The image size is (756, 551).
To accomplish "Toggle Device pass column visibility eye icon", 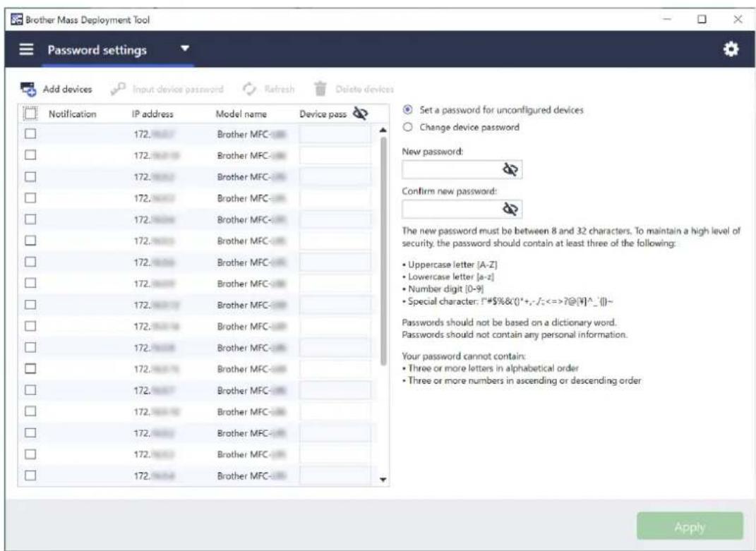I will coord(360,114).
